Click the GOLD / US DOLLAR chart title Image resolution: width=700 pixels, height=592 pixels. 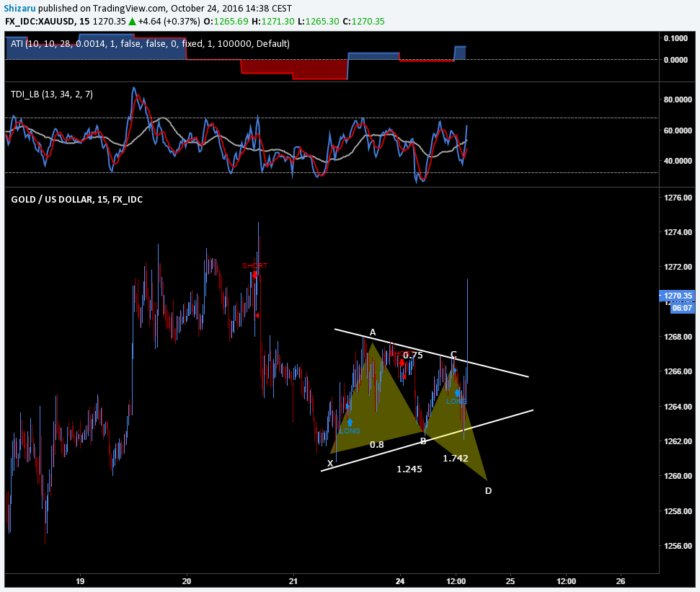tap(77, 200)
